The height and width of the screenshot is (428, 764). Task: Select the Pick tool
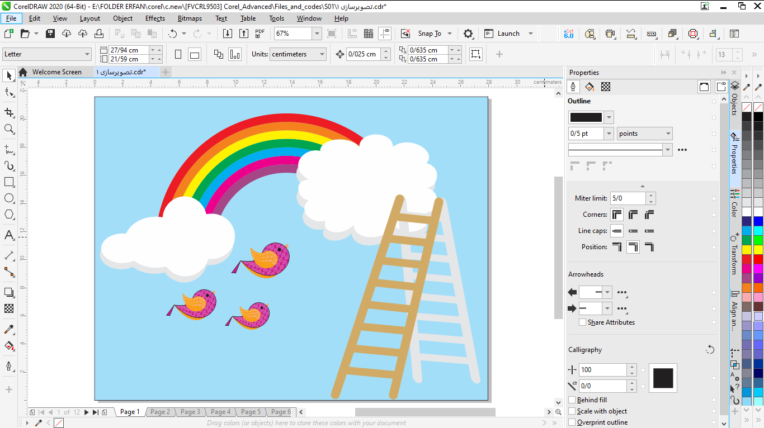click(9, 75)
